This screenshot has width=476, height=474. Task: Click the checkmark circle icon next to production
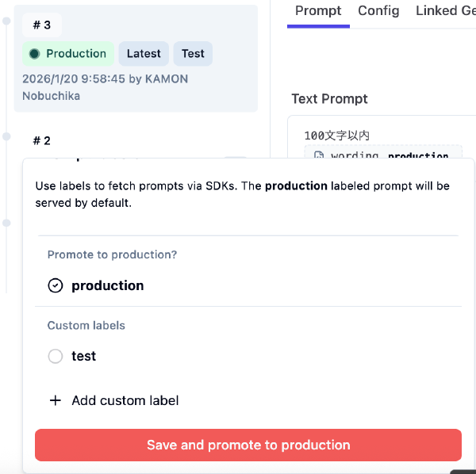point(56,285)
